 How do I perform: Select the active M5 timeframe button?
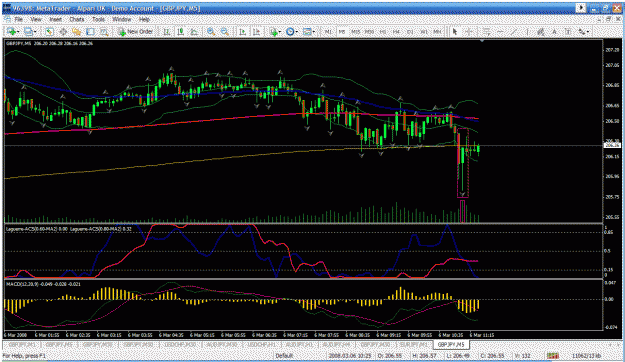coord(342,31)
